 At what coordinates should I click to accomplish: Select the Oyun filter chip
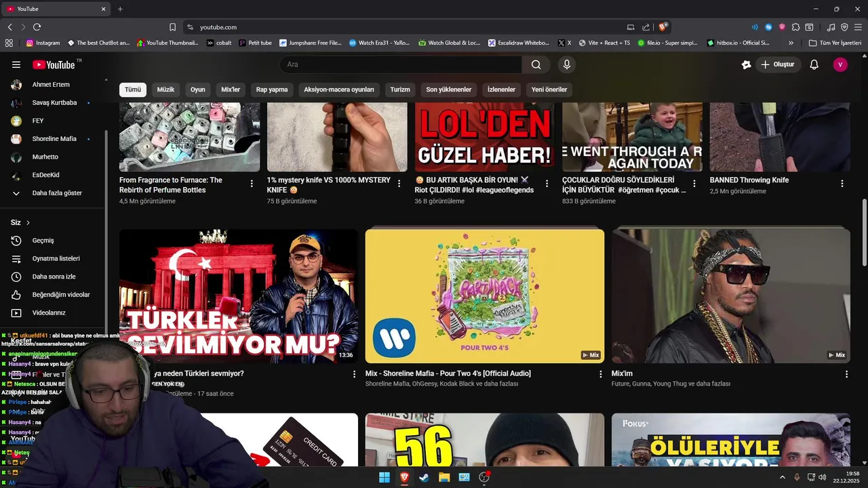click(x=198, y=89)
